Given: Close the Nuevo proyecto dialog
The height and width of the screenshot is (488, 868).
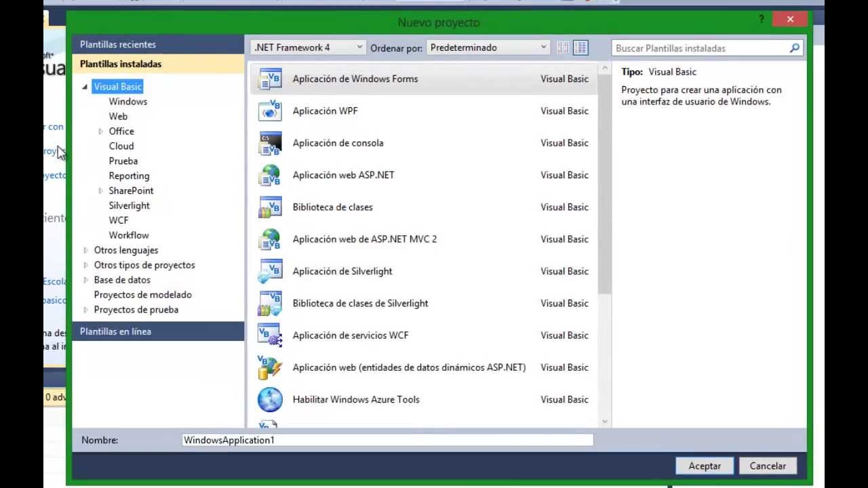Looking at the screenshot, I should click(x=790, y=20).
